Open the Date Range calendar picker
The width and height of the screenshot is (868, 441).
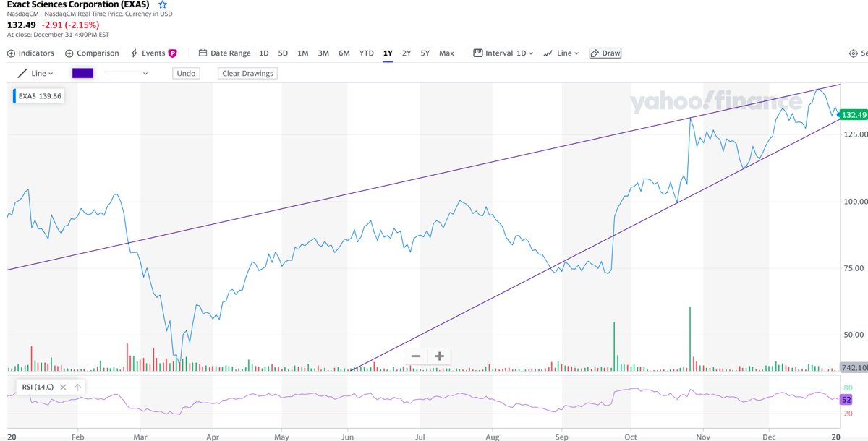click(x=225, y=53)
